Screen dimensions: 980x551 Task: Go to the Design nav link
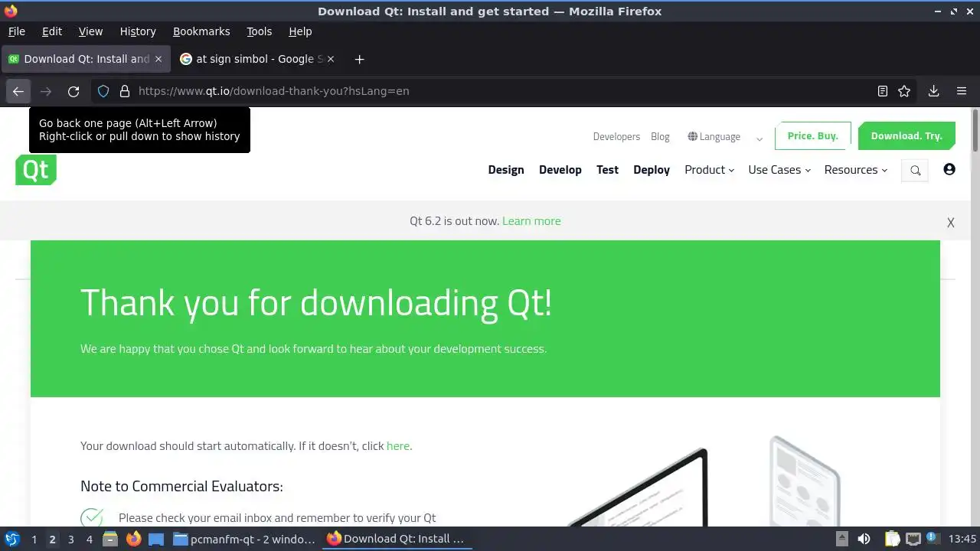506,170
